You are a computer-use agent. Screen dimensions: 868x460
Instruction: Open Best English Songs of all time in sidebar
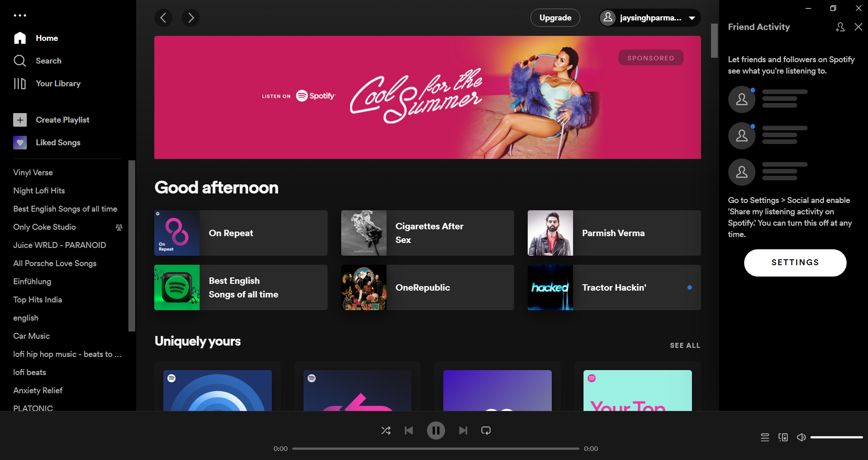(x=65, y=209)
